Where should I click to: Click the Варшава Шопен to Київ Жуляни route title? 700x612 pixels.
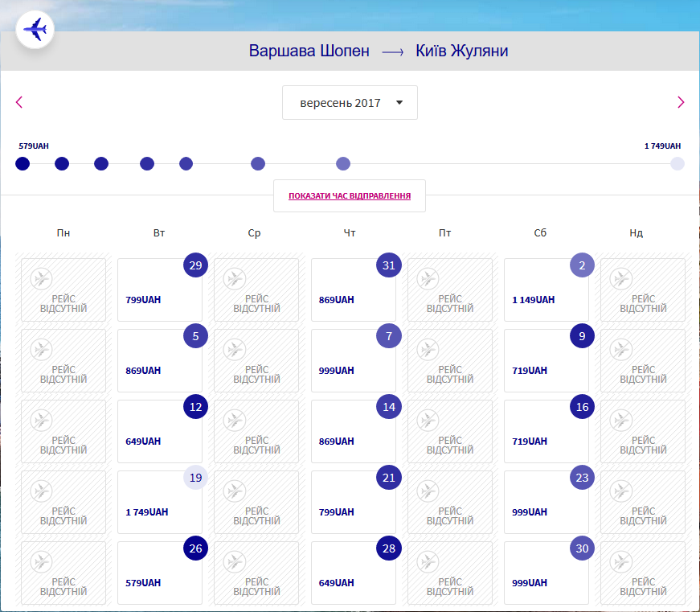379,51
